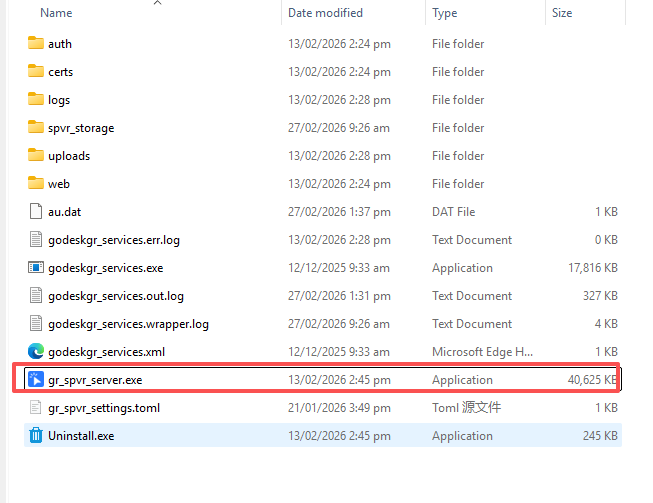653x503 pixels.
Task: Select the Uninstall.exe trash icon
Action: tap(36, 436)
